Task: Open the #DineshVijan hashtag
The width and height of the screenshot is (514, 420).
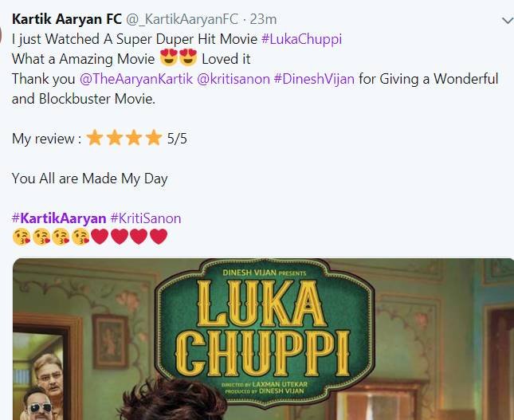Action: 314,79
